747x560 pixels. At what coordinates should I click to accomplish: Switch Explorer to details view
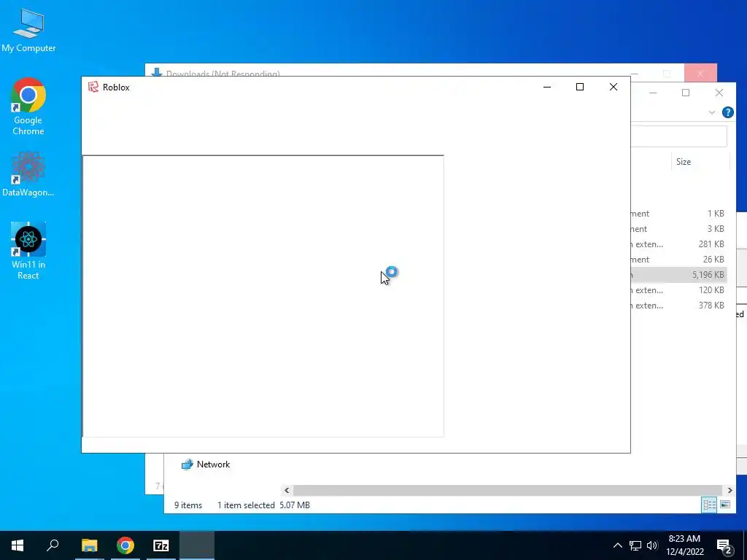tap(709, 505)
